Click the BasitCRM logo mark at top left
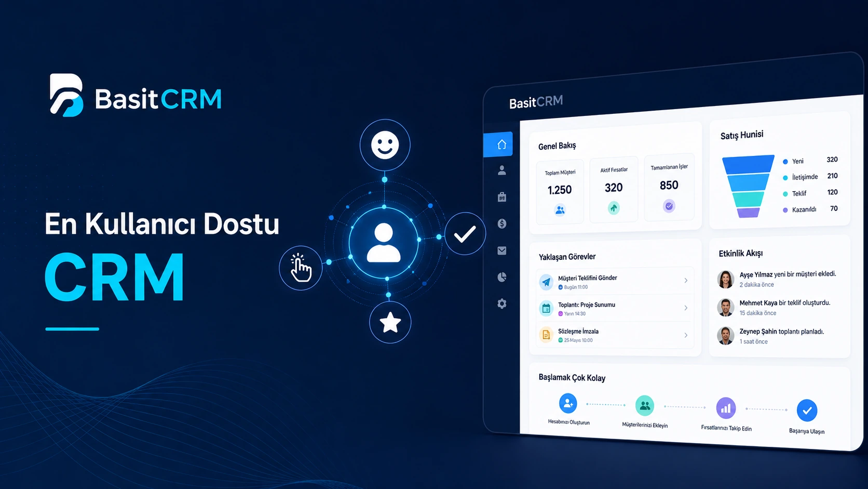The width and height of the screenshot is (868, 489). 66,95
